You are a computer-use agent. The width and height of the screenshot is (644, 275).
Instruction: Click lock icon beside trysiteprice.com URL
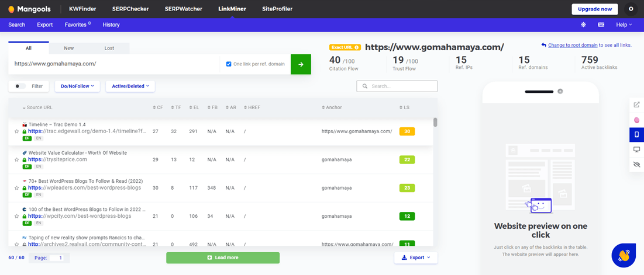click(24, 159)
